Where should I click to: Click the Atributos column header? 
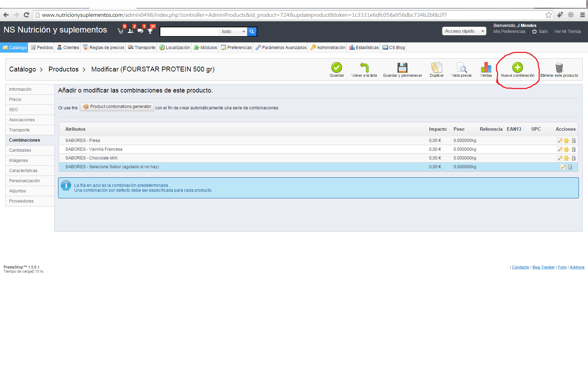75,129
